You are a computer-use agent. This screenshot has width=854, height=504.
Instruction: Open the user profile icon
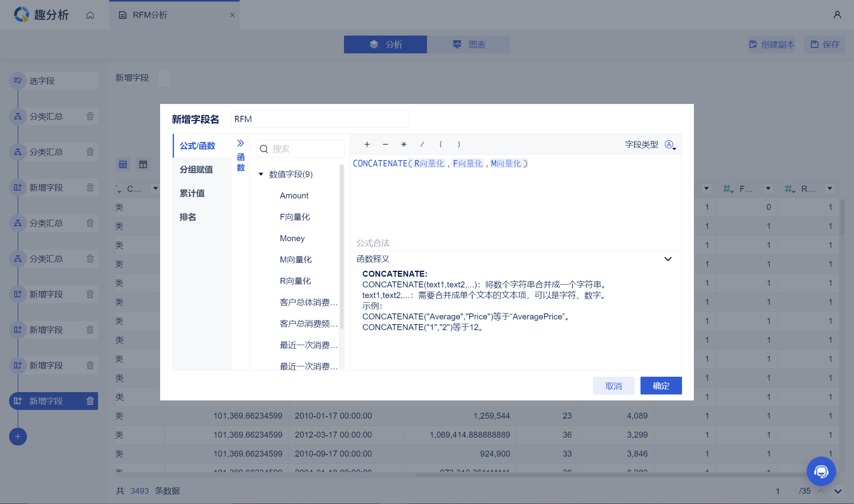pyautogui.click(x=837, y=15)
